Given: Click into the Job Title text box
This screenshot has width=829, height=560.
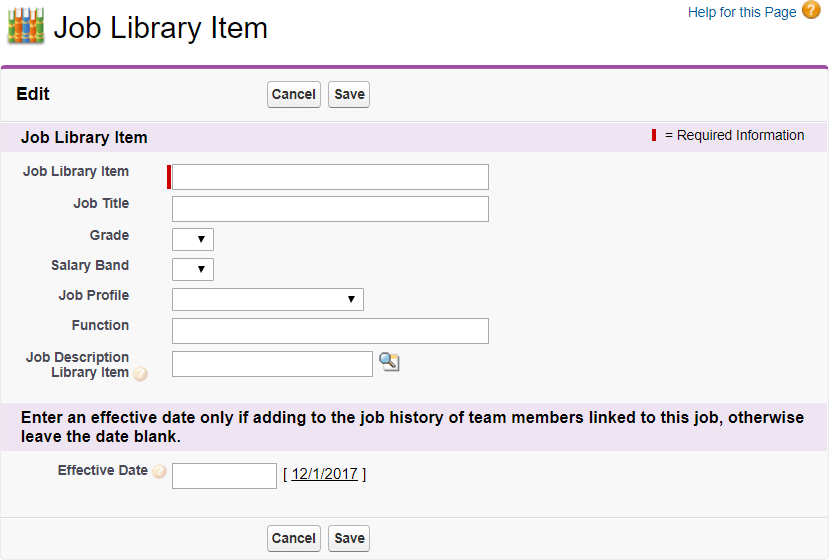Looking at the screenshot, I should (x=330, y=208).
